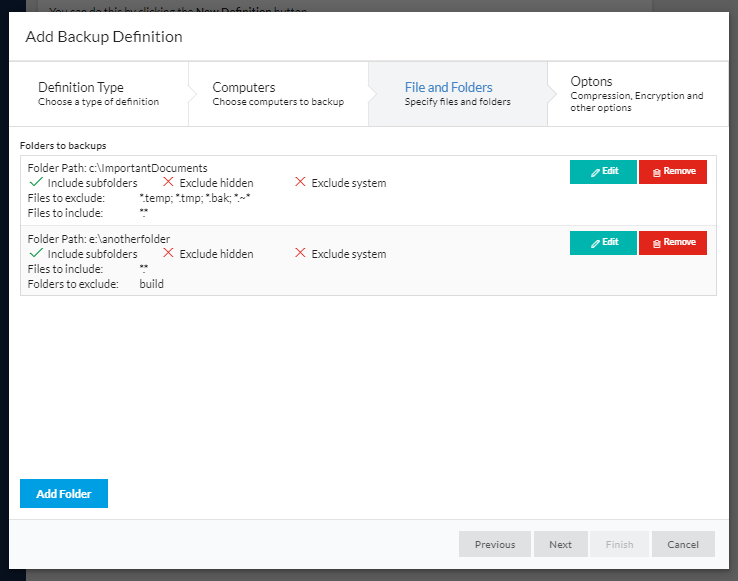Toggle Exclude system for e:\anotherfolder
This screenshot has height=581, width=738.
tap(300, 254)
